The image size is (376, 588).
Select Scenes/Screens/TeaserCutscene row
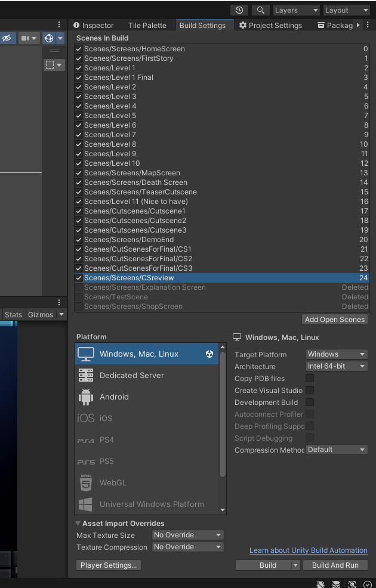click(x=222, y=192)
